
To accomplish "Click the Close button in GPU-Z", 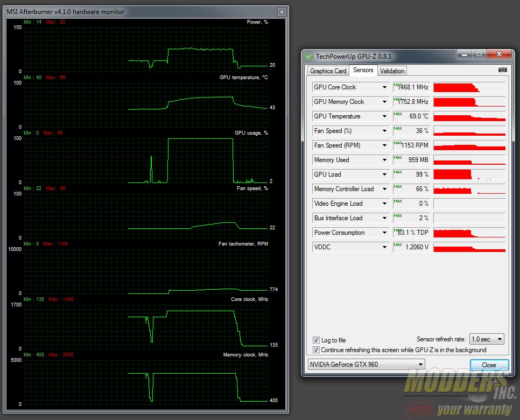I will (x=489, y=365).
